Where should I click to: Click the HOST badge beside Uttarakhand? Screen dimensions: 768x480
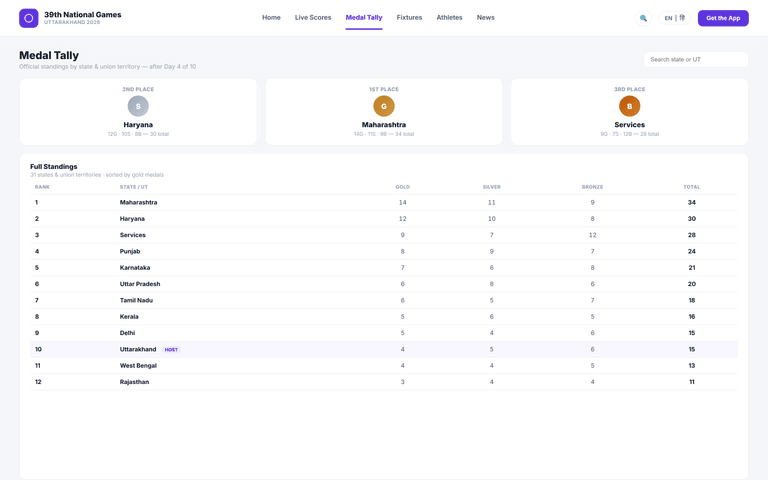(x=171, y=350)
